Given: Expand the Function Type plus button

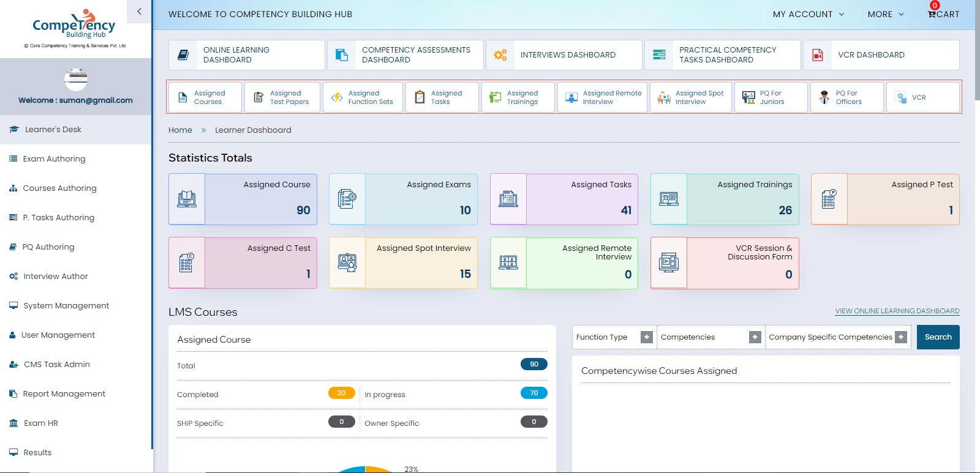Looking at the screenshot, I should pyautogui.click(x=646, y=337).
